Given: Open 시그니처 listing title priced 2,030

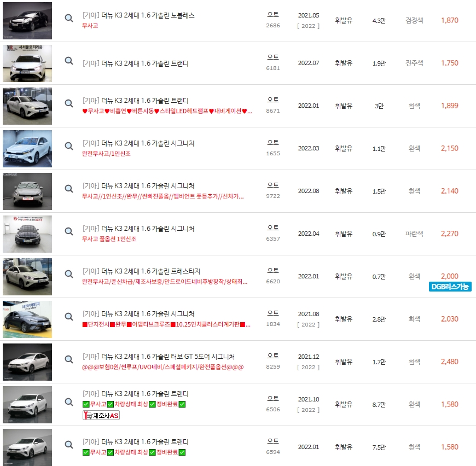Looking at the screenshot, I should (x=138, y=314).
